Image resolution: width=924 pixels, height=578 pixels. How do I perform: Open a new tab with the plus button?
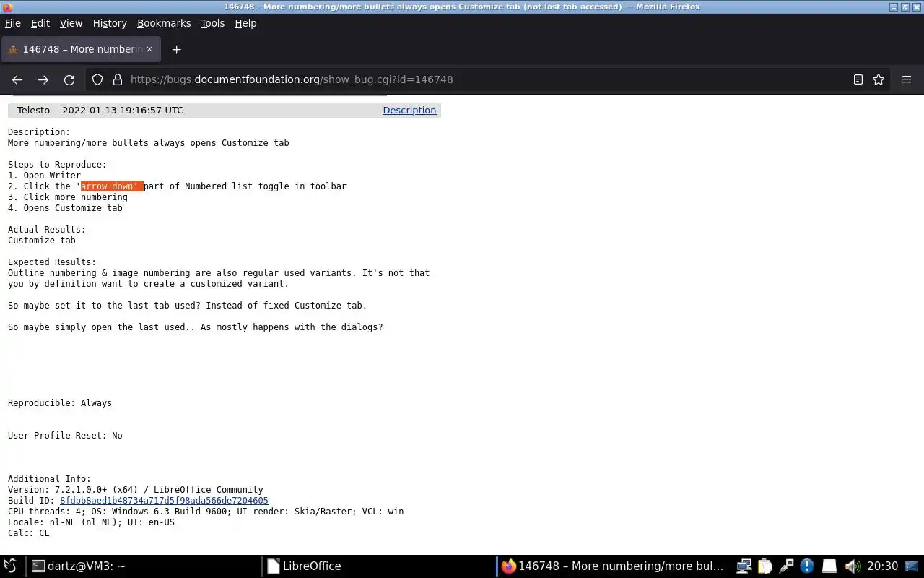pos(176,49)
